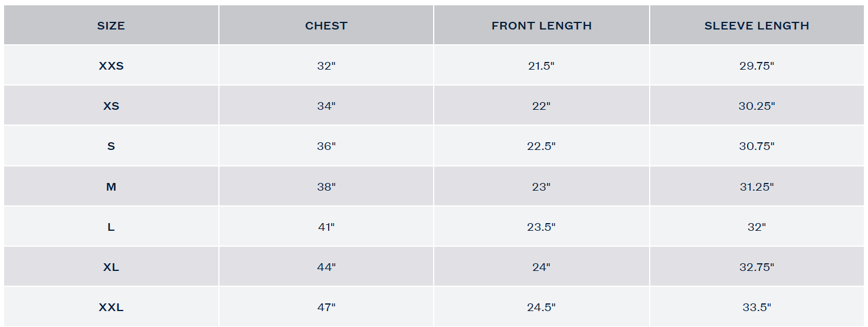Click the 36" chest value for size S

click(x=326, y=146)
